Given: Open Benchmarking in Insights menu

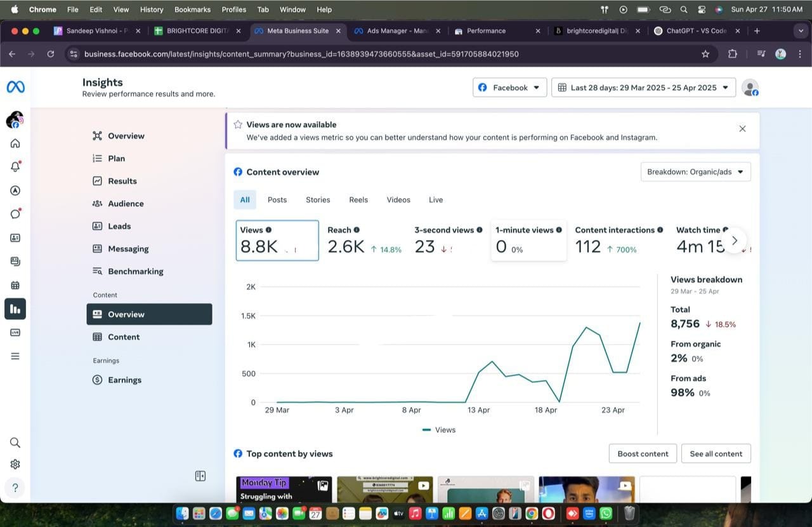Looking at the screenshot, I should click(x=135, y=271).
